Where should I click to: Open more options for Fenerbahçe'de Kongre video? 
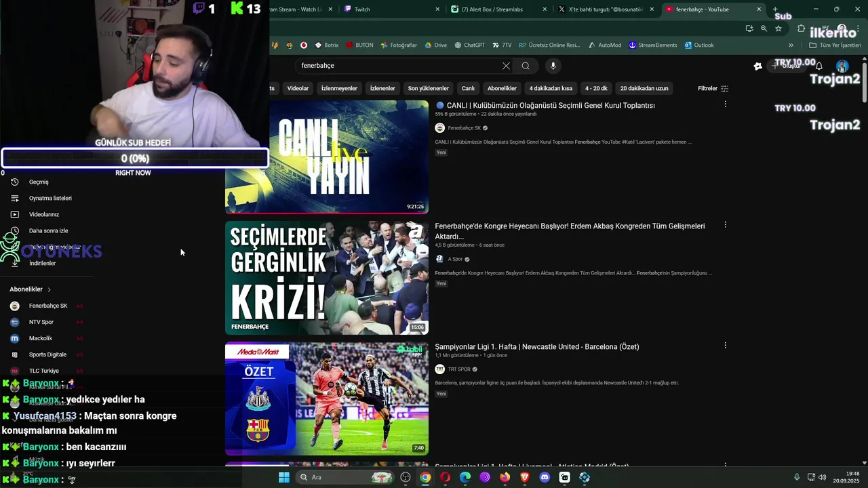pyautogui.click(x=725, y=225)
